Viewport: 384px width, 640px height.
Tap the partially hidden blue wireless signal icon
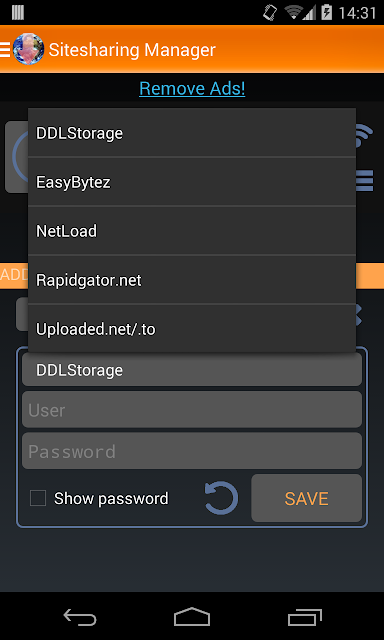coord(365,136)
